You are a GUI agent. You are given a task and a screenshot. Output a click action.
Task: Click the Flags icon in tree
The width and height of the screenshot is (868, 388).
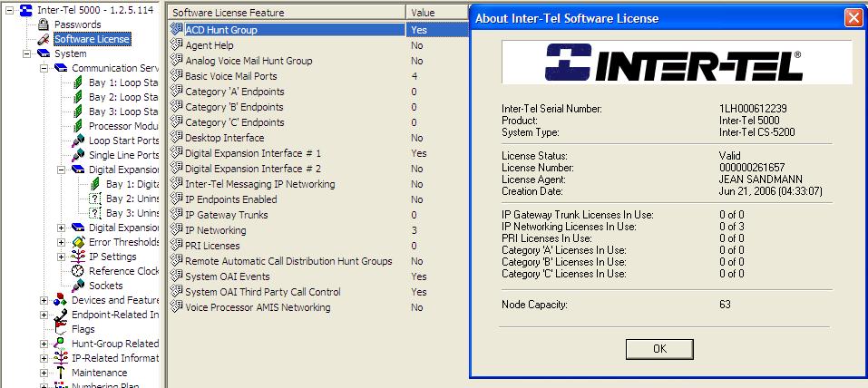point(61,329)
